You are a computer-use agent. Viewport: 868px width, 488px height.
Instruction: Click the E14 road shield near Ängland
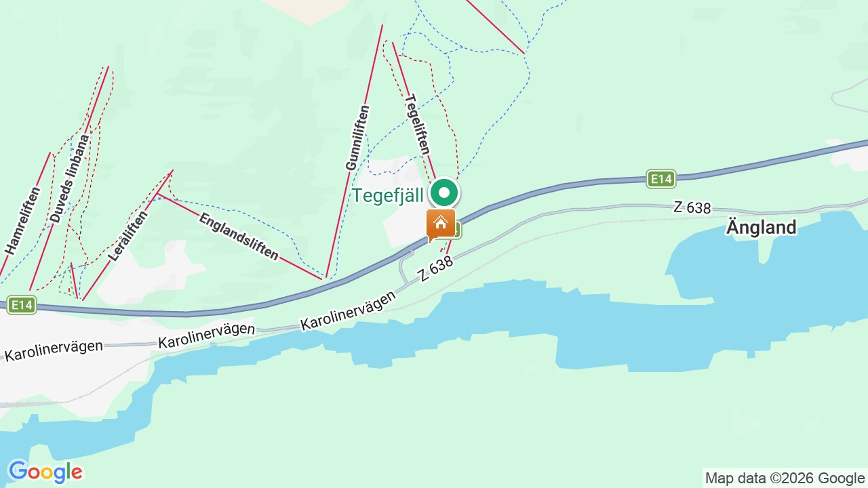click(x=660, y=179)
